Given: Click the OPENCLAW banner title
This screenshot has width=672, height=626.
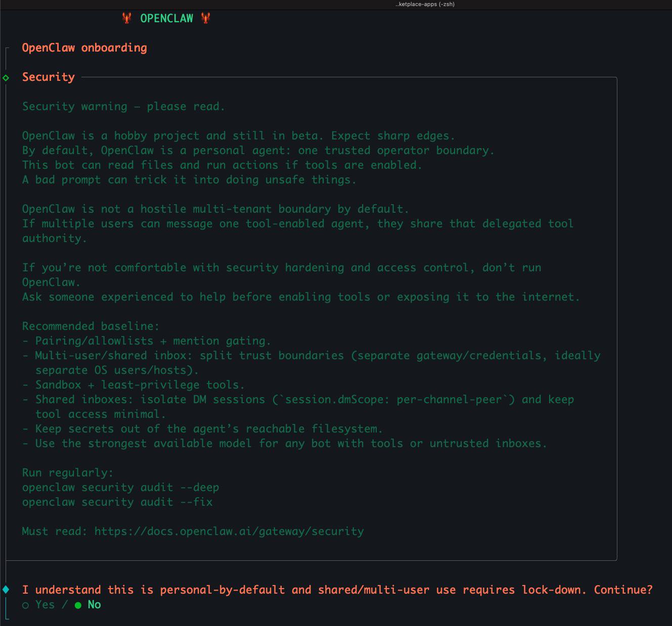Looking at the screenshot, I should [x=166, y=18].
